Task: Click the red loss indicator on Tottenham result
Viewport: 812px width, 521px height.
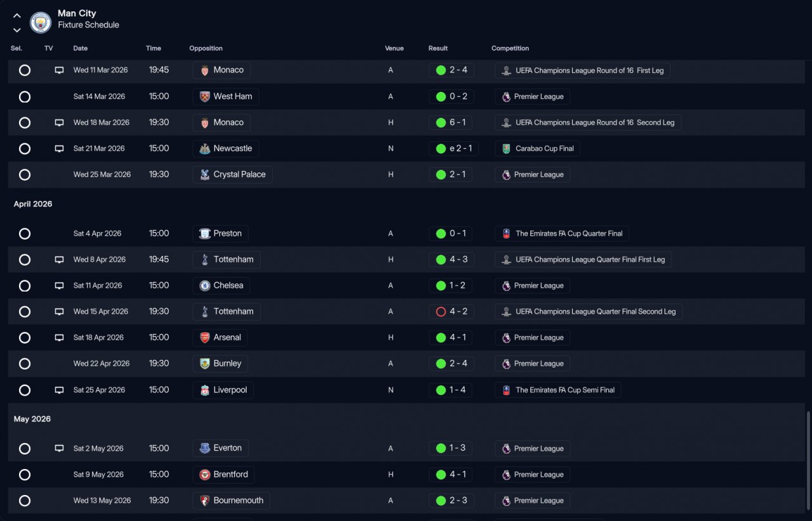Action: tap(441, 312)
